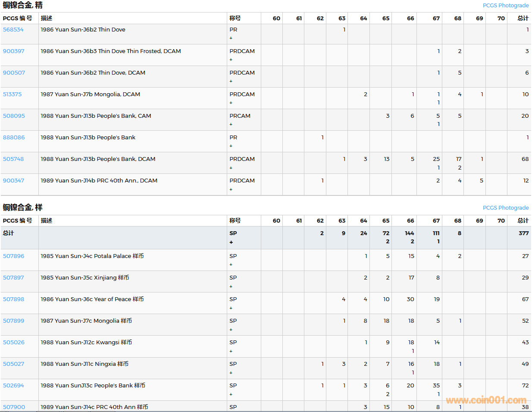The width and height of the screenshot is (532, 412).
Task: Click the coin001.com watermark
Action: (x=486, y=400)
